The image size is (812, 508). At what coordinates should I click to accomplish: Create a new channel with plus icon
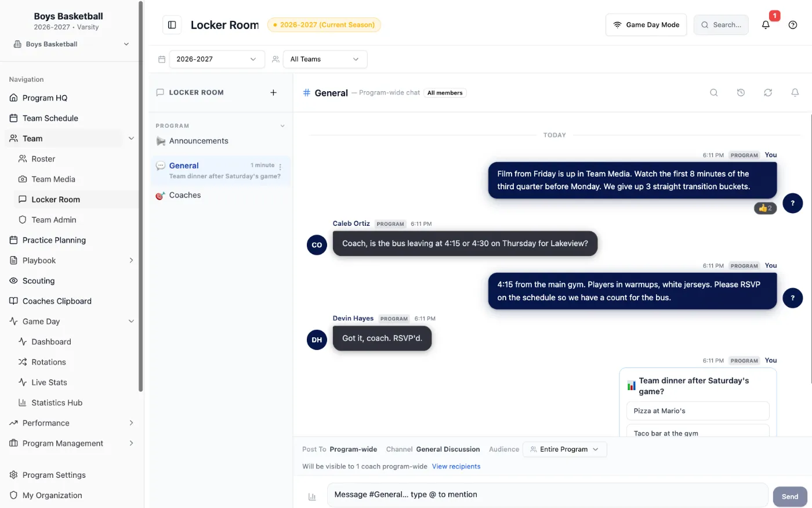click(273, 92)
